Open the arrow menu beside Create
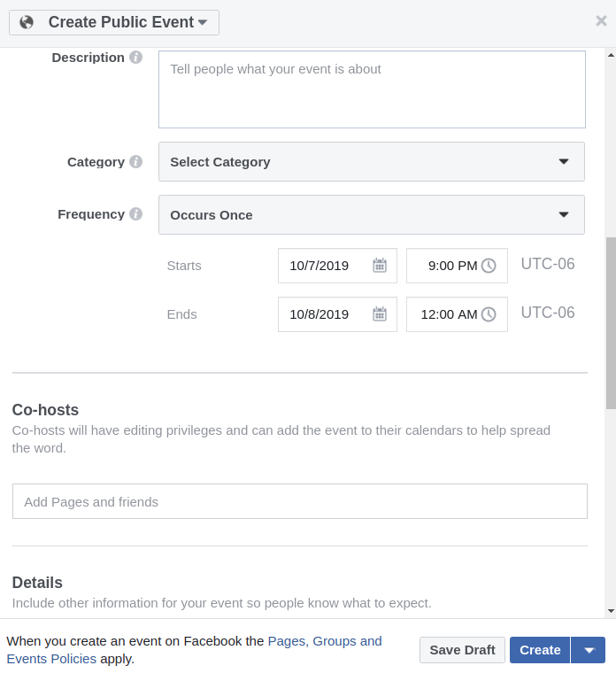 tap(589, 650)
